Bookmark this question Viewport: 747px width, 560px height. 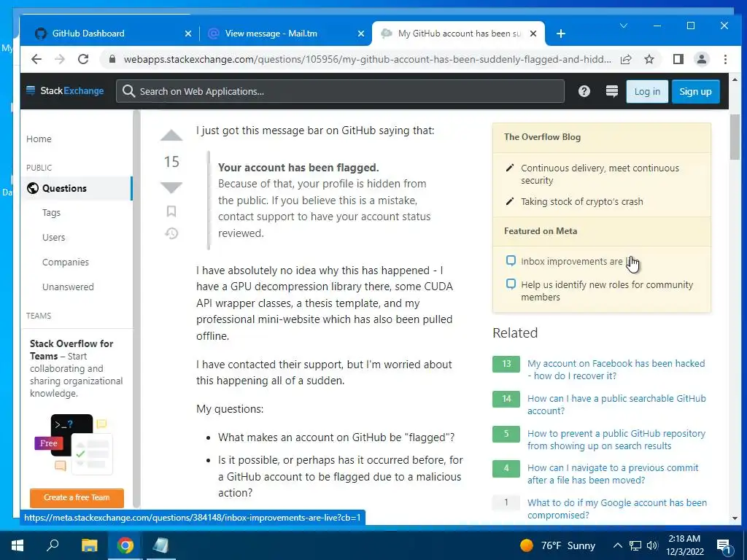click(171, 211)
